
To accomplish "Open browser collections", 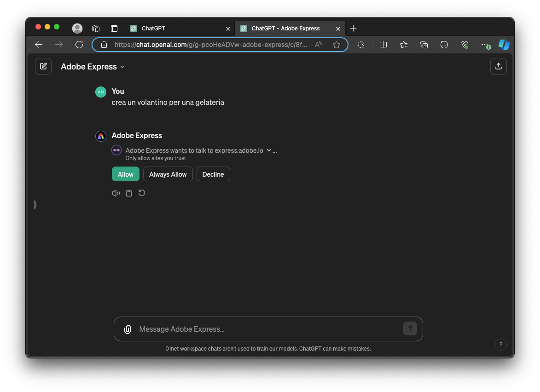I will [424, 45].
